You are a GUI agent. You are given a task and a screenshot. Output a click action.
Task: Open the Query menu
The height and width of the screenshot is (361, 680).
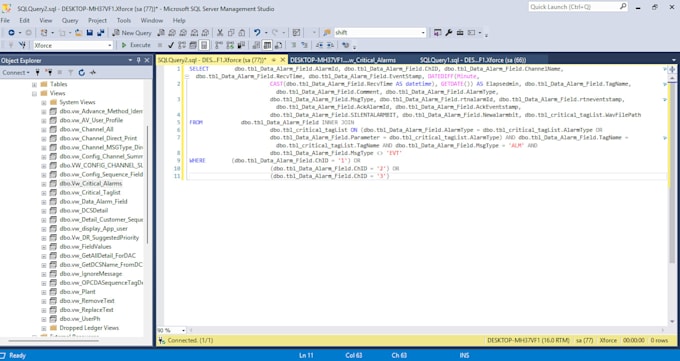(x=69, y=20)
